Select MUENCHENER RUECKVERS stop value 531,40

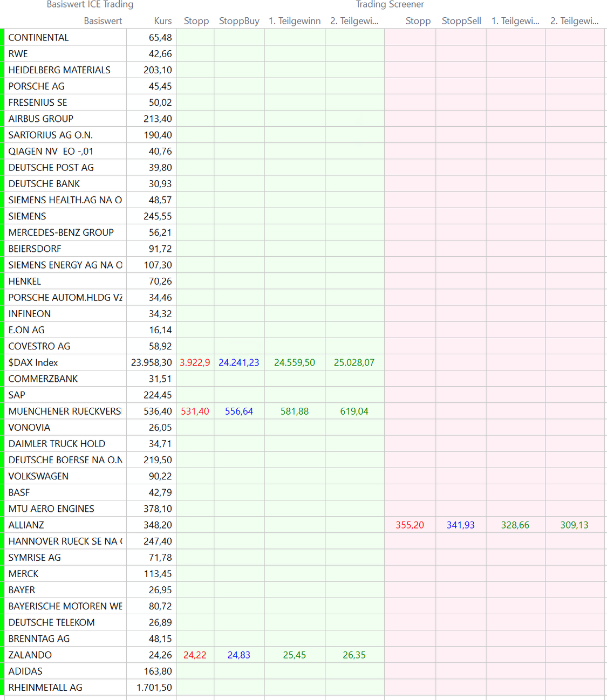(x=195, y=411)
